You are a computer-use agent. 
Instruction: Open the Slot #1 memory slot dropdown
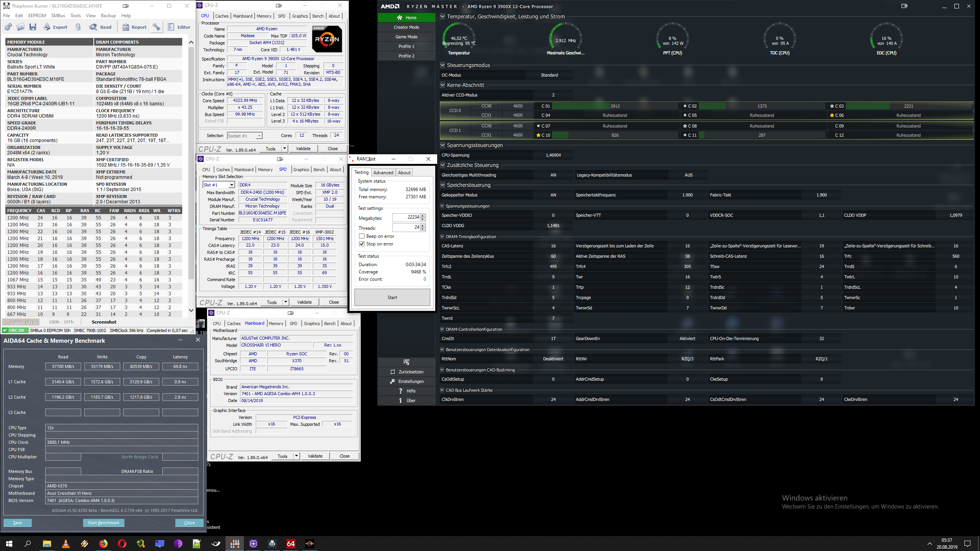point(231,185)
